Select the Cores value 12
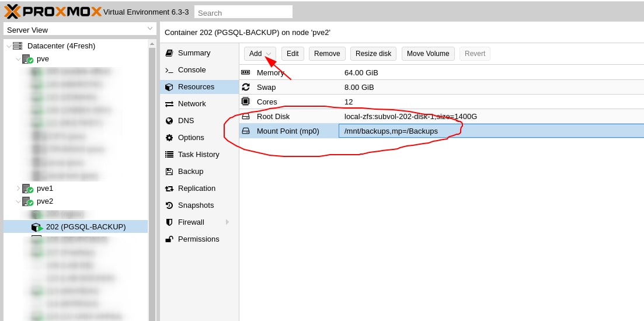This screenshot has width=644, height=321. [349, 102]
